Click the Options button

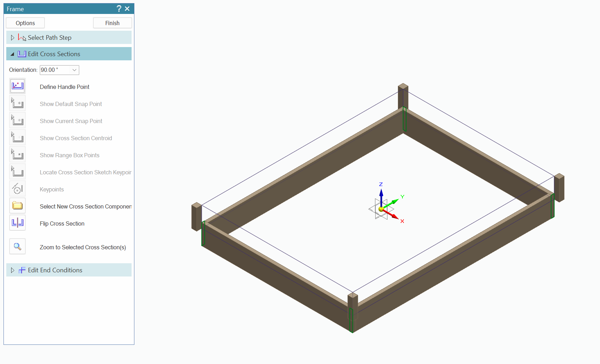click(25, 23)
